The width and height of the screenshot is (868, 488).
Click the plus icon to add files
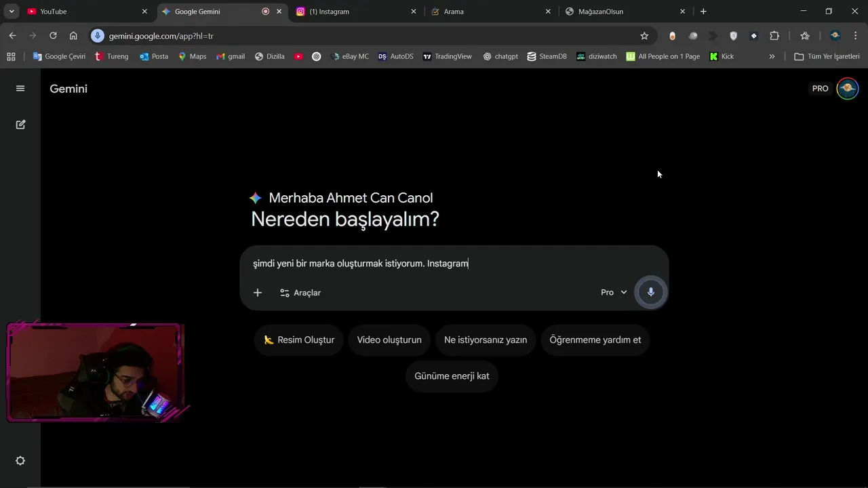[x=258, y=293]
